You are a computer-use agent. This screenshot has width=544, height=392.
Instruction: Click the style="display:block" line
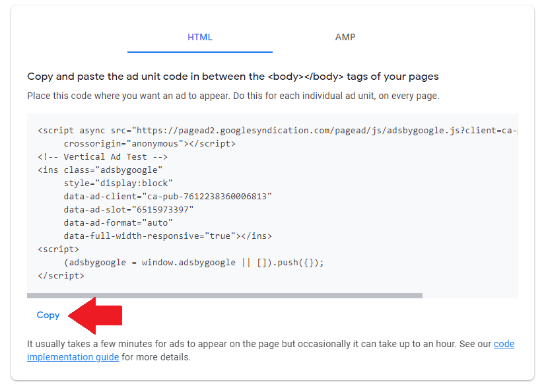click(x=118, y=183)
